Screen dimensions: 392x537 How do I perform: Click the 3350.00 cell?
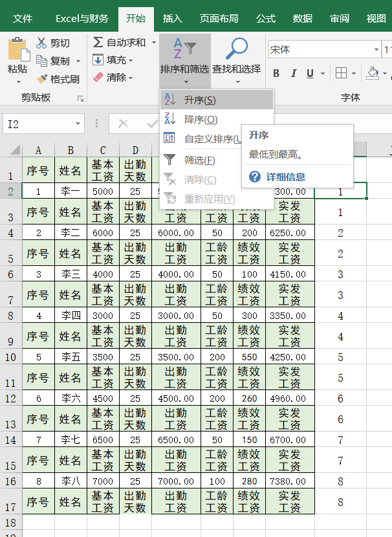click(x=290, y=316)
